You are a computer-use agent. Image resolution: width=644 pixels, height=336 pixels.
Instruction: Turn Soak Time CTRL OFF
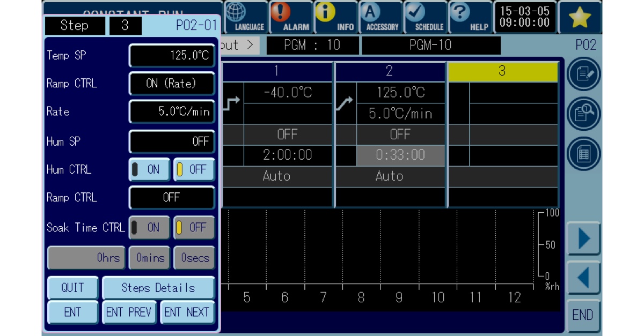194,227
